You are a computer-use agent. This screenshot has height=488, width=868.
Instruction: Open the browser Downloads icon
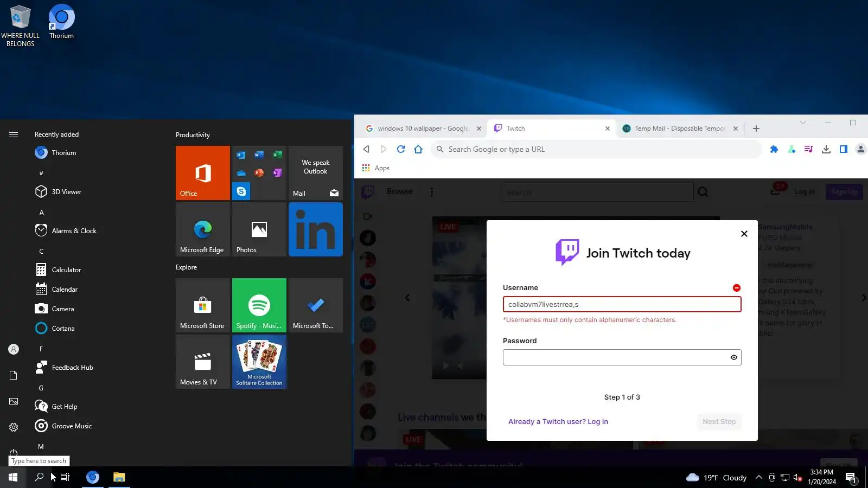(x=826, y=149)
